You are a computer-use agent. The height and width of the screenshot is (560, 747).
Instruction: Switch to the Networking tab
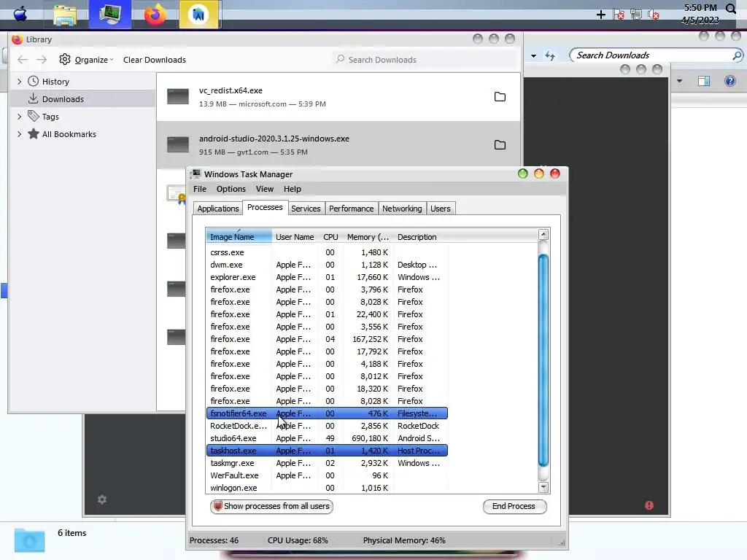(x=402, y=209)
